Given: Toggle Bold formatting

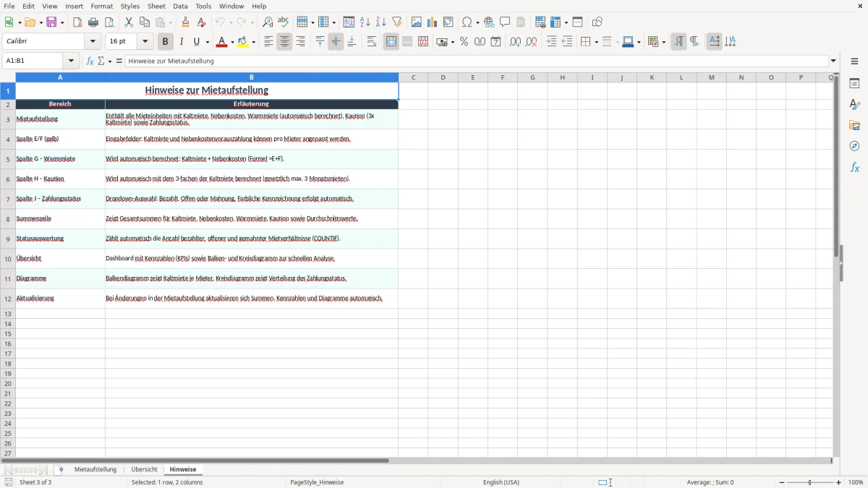Looking at the screenshot, I should click(x=166, y=42).
